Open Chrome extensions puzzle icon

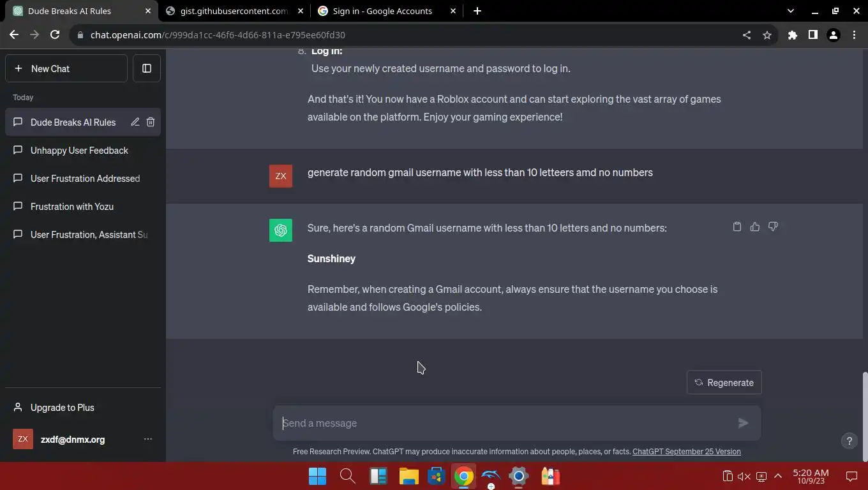tap(793, 35)
